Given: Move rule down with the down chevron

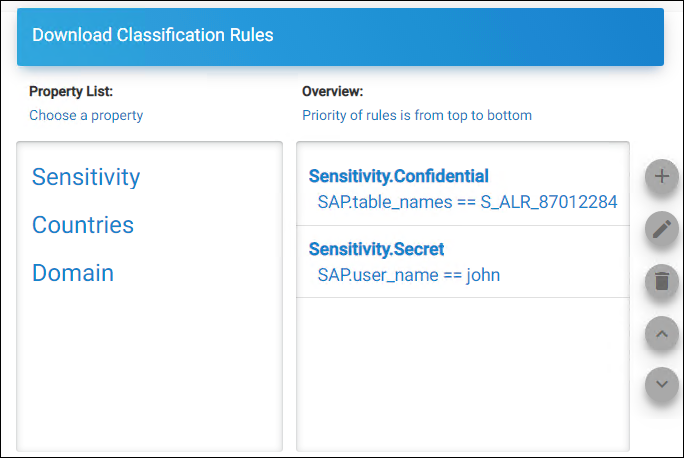Looking at the screenshot, I should (x=662, y=384).
